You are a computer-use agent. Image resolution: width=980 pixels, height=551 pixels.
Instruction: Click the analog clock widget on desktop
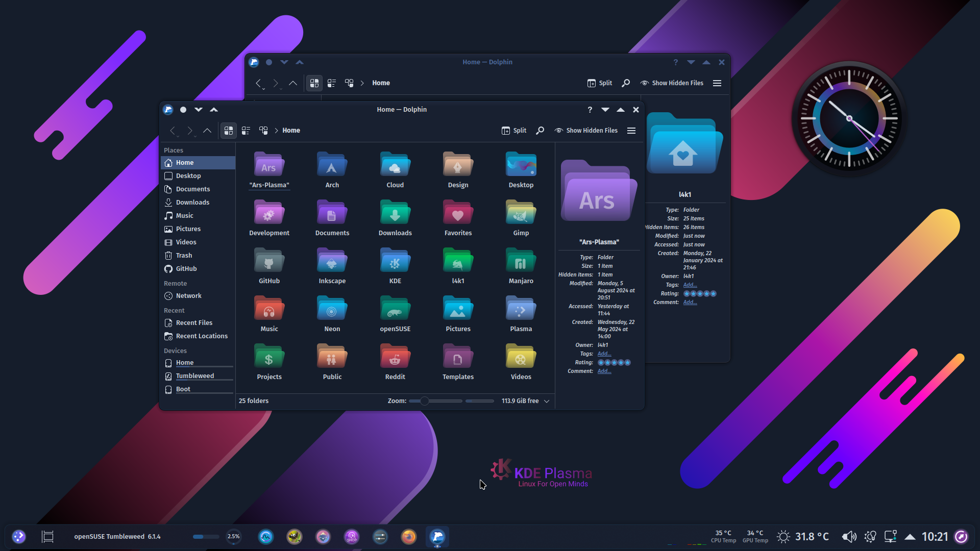point(849,118)
